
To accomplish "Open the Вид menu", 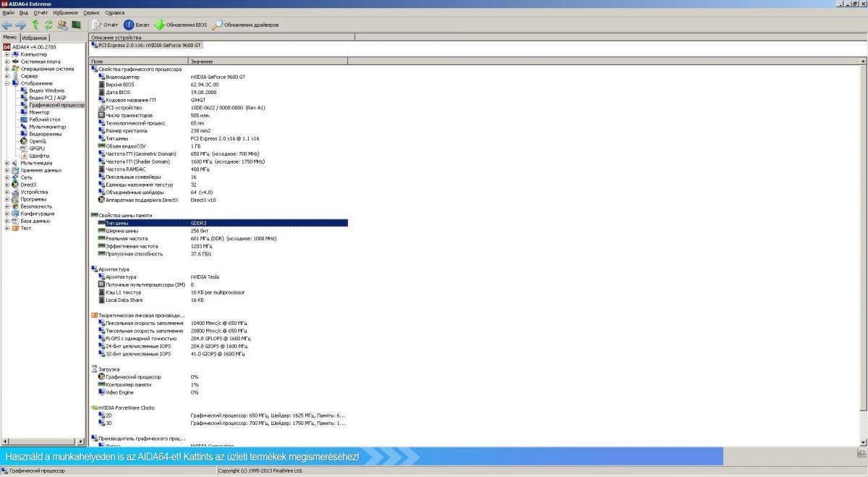I will (x=24, y=12).
